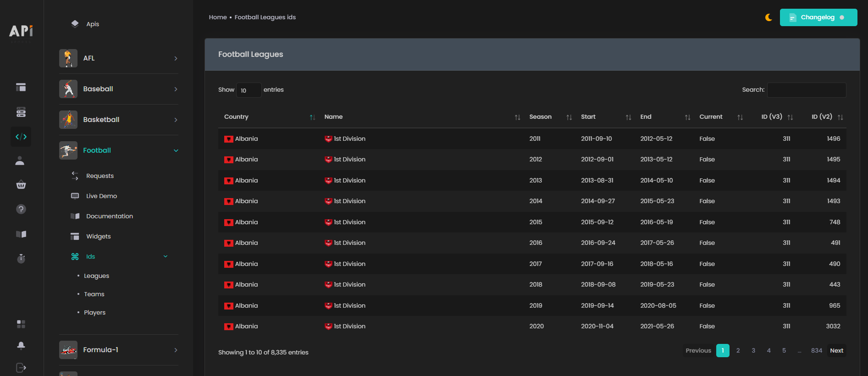Expand the Formula-1 menu chevron

tap(176, 350)
